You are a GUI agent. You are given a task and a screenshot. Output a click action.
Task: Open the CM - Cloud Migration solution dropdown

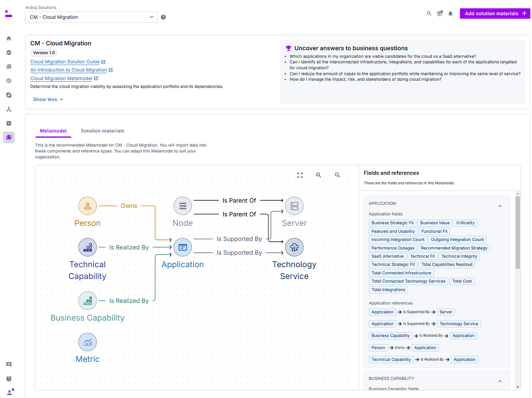point(91,17)
